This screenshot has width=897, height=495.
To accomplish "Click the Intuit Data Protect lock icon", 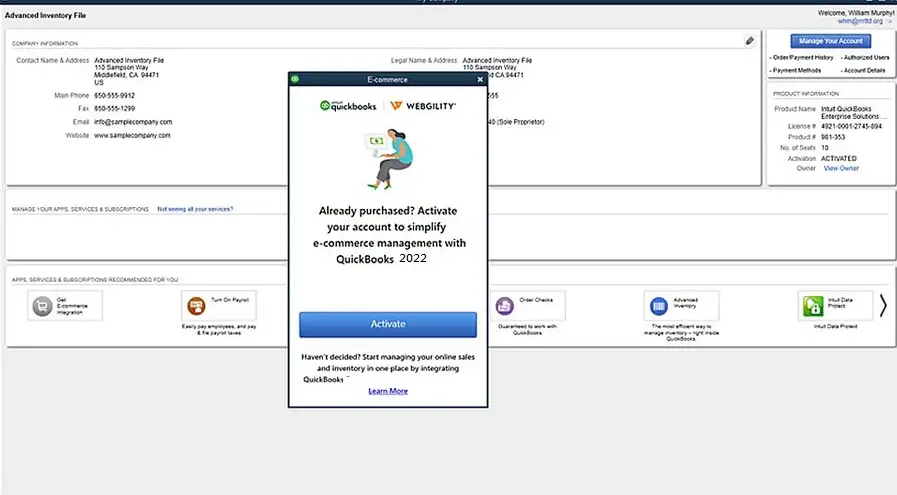I will pos(813,306).
